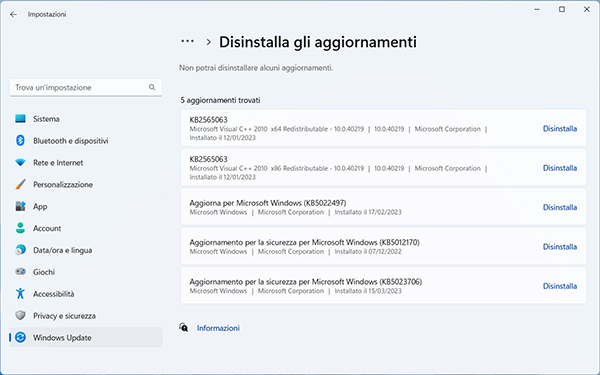
Task: Click the Windows Update sync icon
Action: (20, 338)
